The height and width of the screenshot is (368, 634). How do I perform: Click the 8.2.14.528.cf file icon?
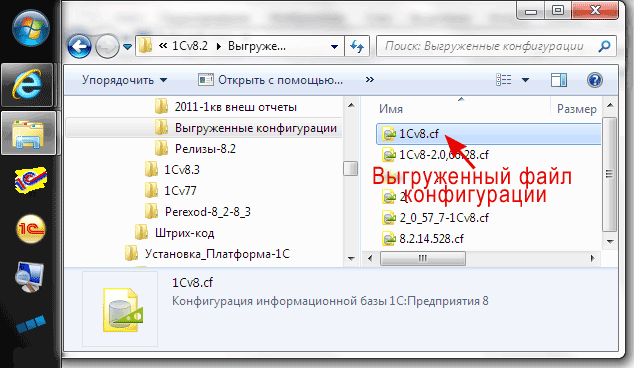coord(389,239)
